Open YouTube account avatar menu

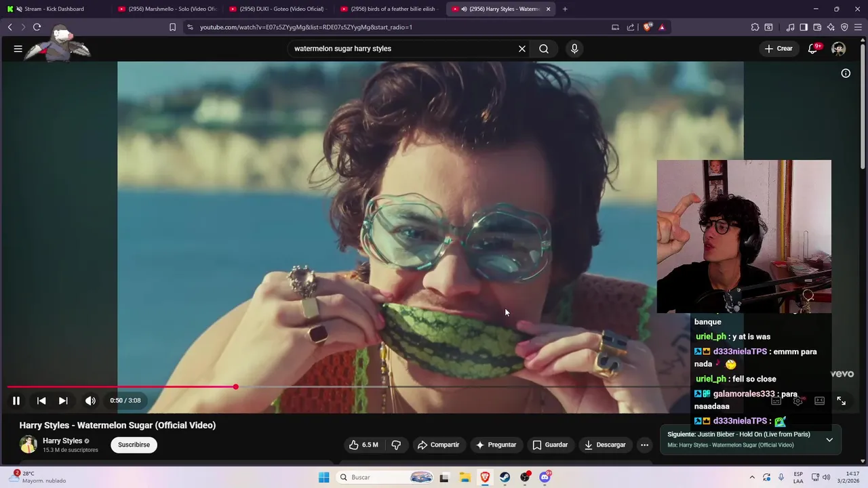(839, 49)
